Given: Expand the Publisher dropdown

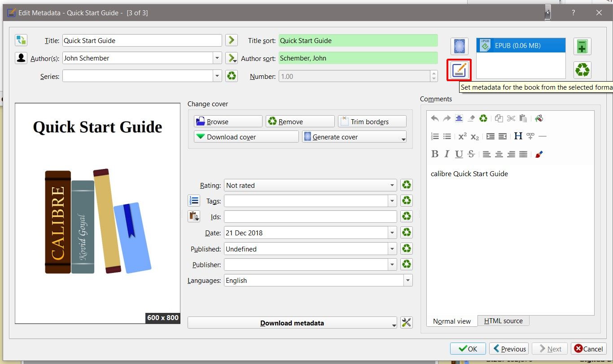Looking at the screenshot, I should (x=393, y=264).
